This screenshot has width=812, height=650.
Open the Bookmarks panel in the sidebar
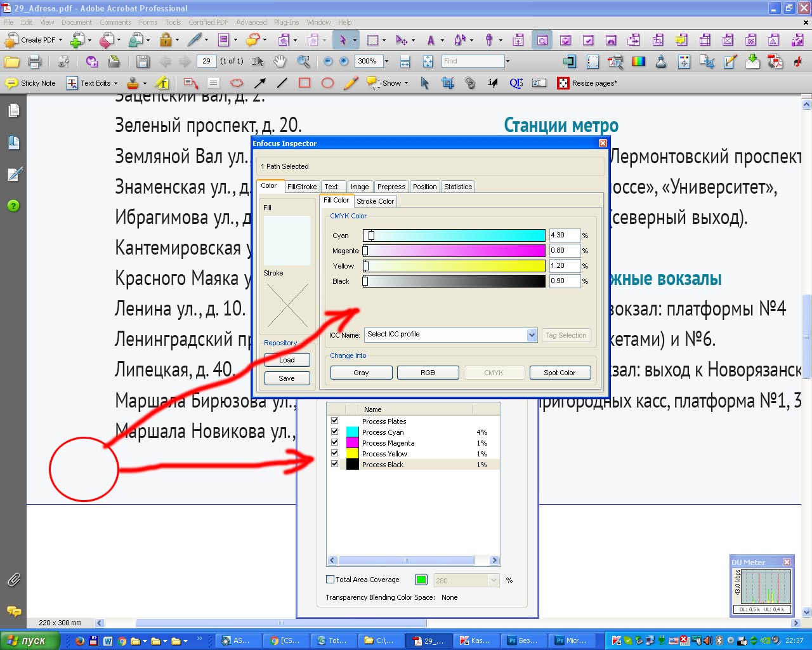[13, 142]
